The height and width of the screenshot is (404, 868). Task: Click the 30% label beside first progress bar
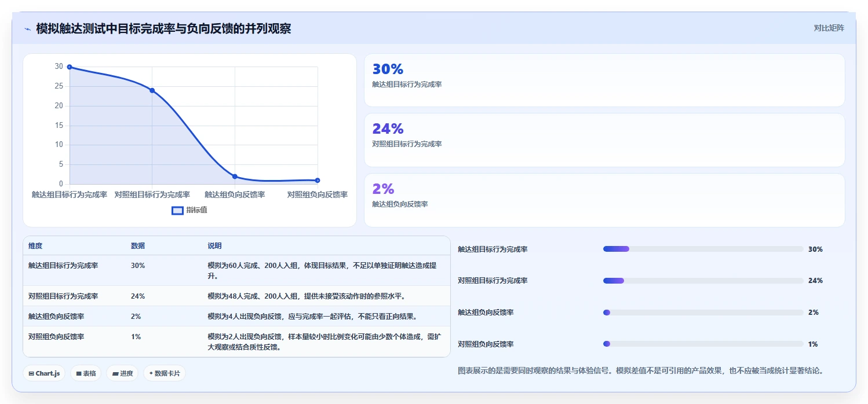[815, 249]
